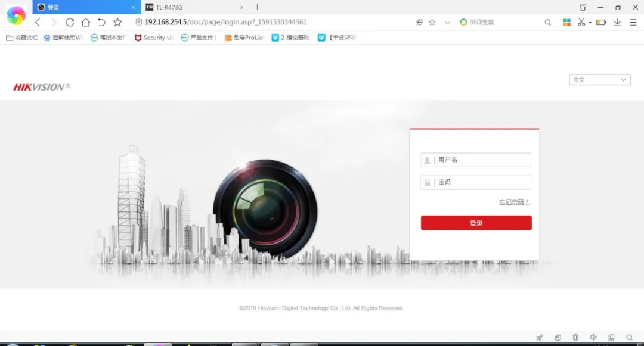Click the Hikvision logo
644x346 pixels.
click(x=42, y=87)
